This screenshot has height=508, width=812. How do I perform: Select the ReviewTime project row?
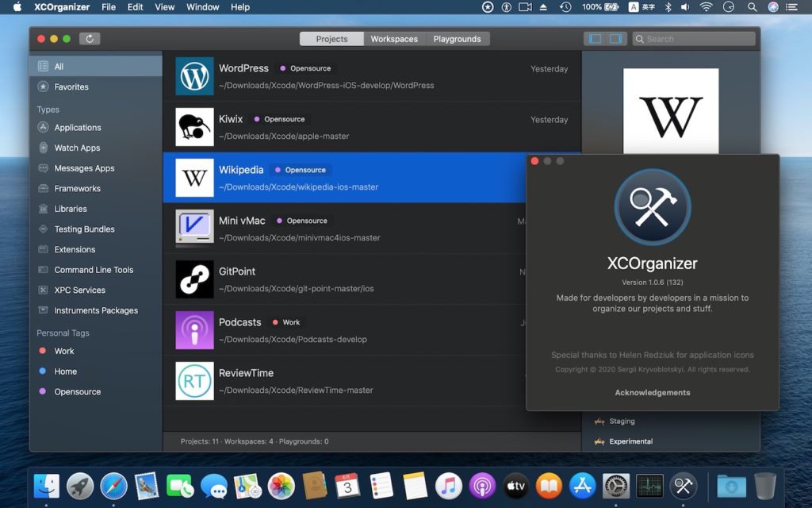[349, 381]
